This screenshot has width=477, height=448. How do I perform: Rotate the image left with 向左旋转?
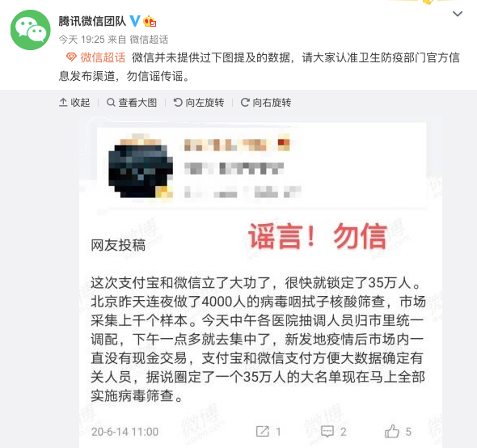[x=199, y=103]
